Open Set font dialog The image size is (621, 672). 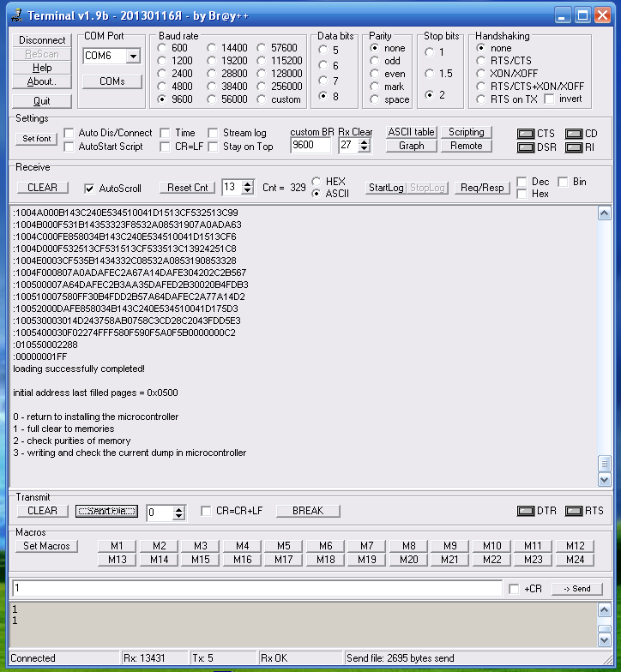(x=36, y=139)
